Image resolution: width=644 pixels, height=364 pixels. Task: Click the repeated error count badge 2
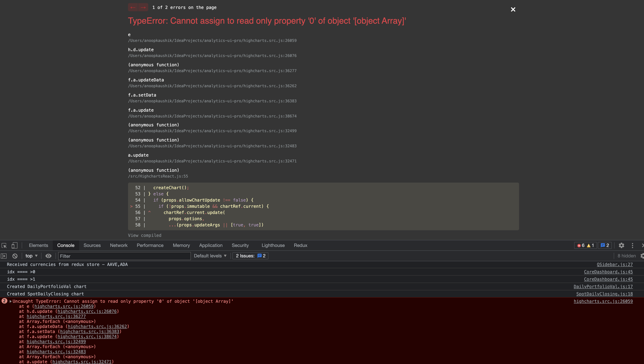point(4,301)
